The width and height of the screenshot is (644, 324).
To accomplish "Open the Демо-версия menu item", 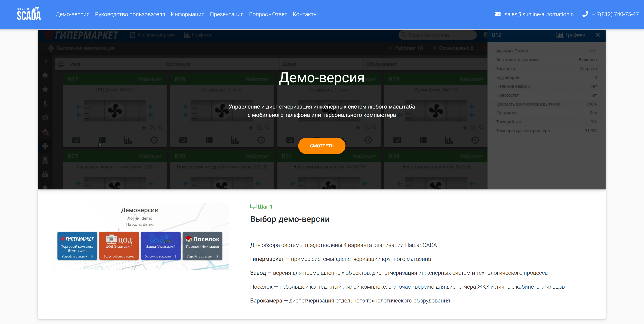I will (73, 14).
